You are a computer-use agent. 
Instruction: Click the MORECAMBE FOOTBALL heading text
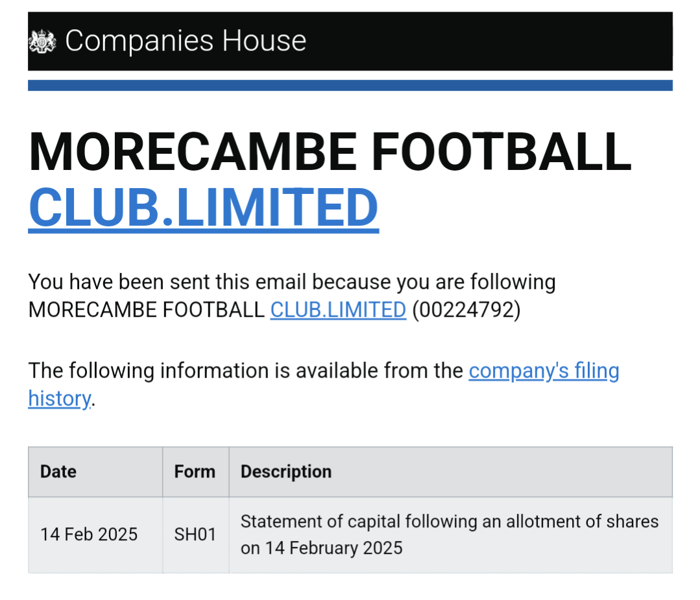coord(330,152)
